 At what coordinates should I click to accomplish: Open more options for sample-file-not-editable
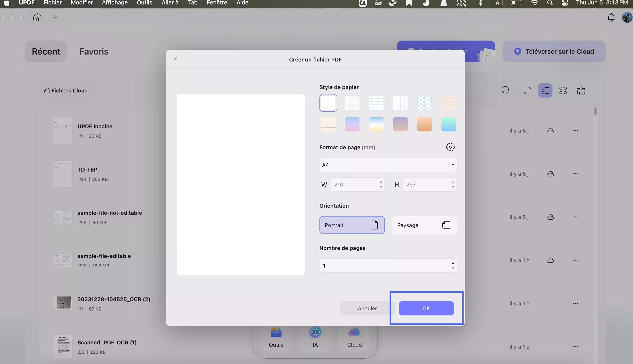[x=576, y=217]
